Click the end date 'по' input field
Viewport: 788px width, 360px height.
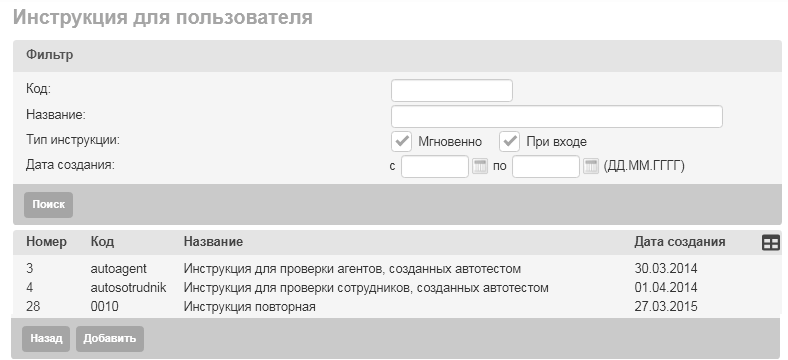click(x=546, y=166)
